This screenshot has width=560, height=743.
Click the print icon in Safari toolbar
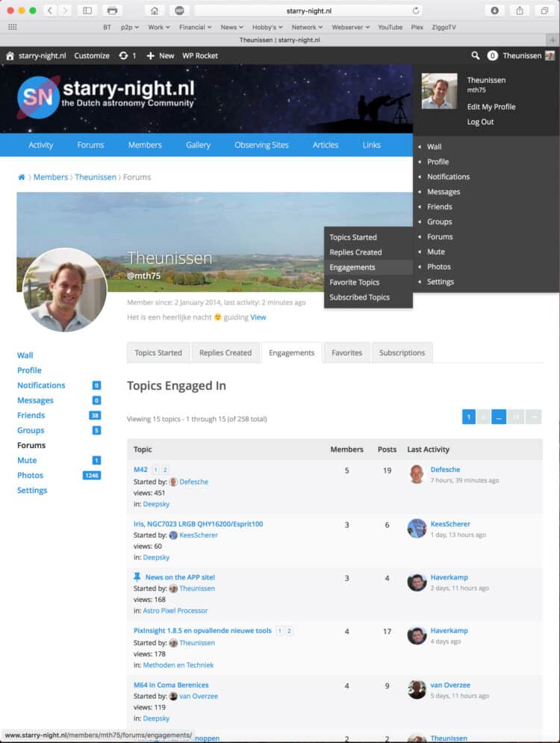112,10
